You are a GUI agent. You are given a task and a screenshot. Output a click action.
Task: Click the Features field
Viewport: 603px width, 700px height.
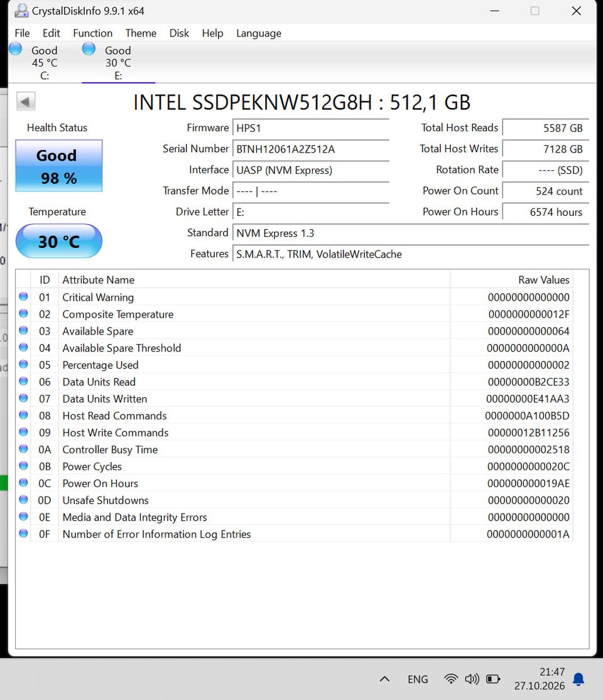coord(411,254)
